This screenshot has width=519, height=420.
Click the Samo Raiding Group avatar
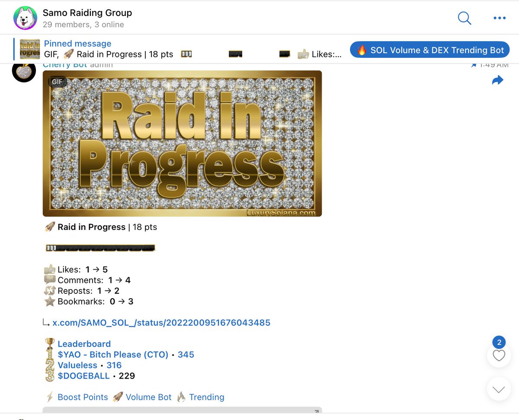[x=25, y=18]
